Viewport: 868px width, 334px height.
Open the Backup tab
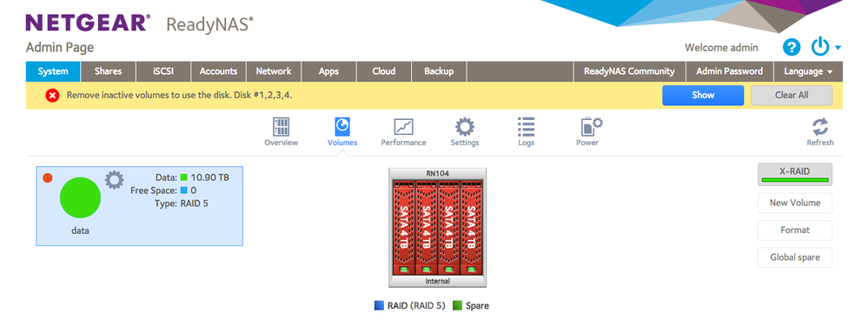439,71
